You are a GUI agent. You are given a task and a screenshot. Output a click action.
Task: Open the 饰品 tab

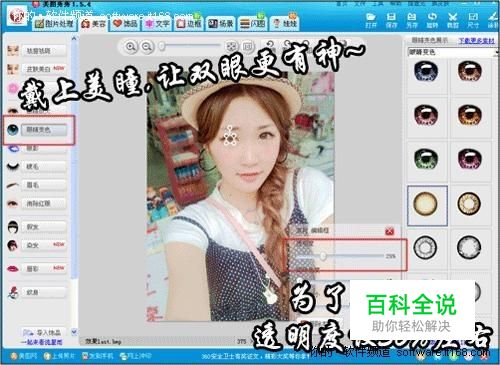click(125, 23)
